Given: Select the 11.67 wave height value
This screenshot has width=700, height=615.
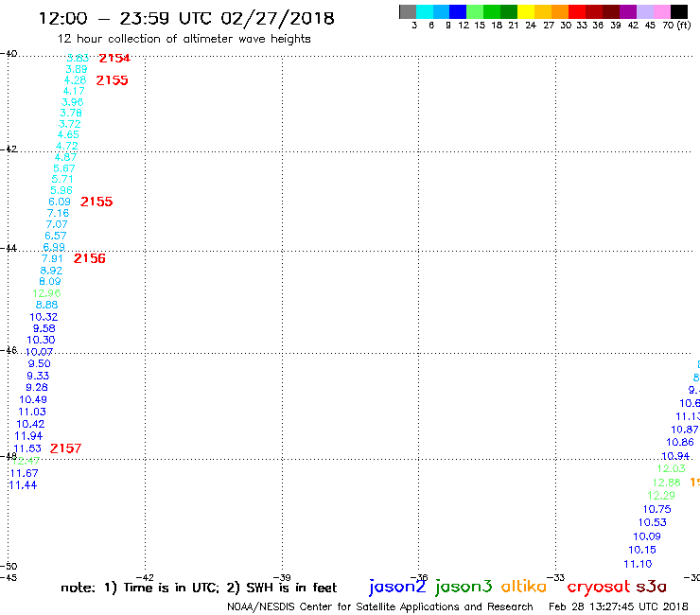Looking at the screenshot, I should point(24,473).
